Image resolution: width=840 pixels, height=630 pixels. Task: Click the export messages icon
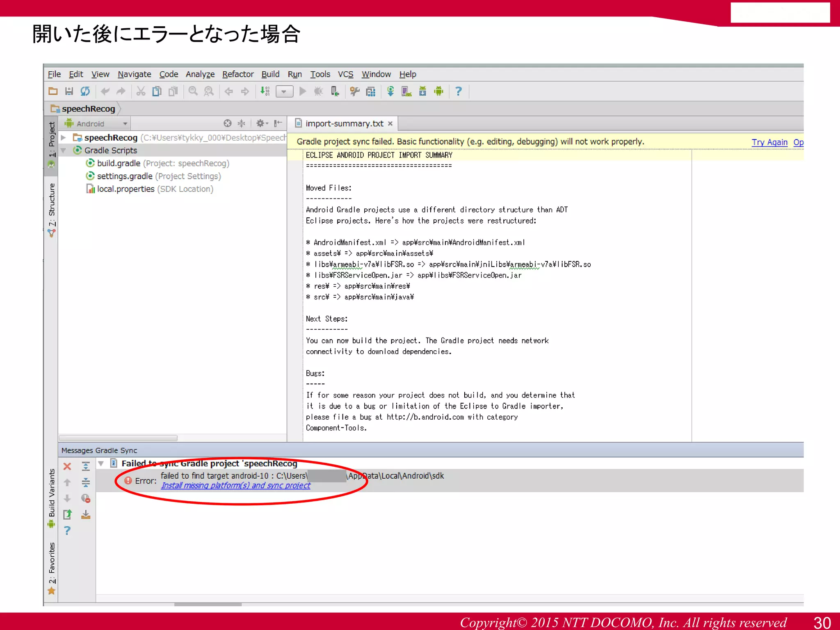coord(67,514)
